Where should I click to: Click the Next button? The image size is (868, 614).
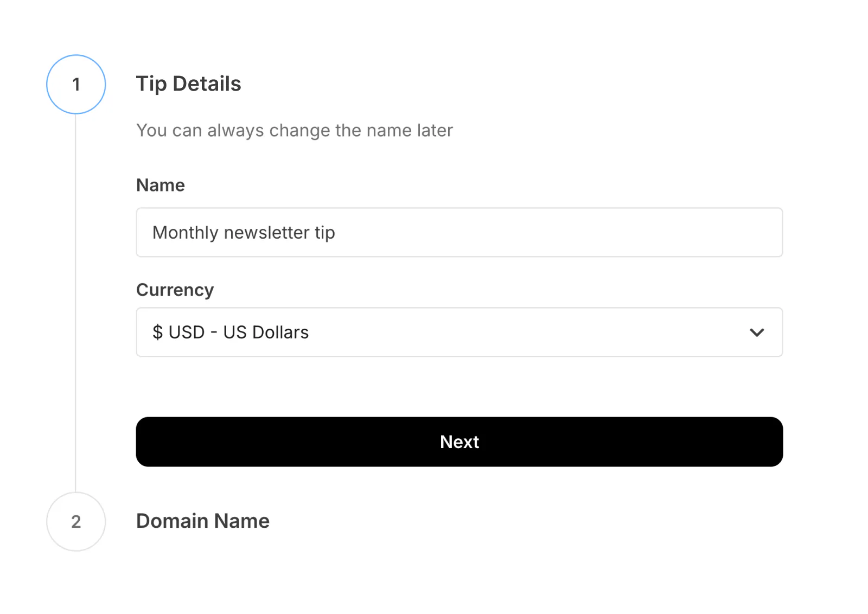459,442
